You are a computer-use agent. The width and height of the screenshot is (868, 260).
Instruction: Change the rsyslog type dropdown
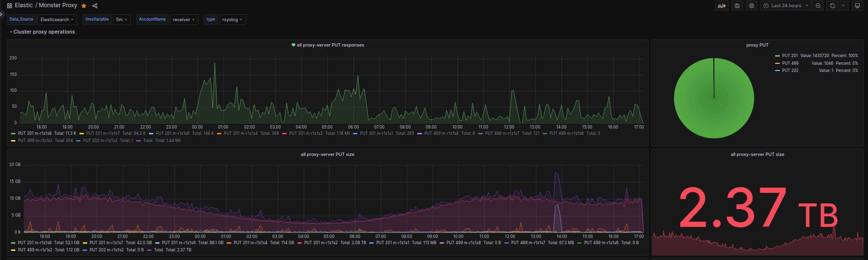(232, 20)
